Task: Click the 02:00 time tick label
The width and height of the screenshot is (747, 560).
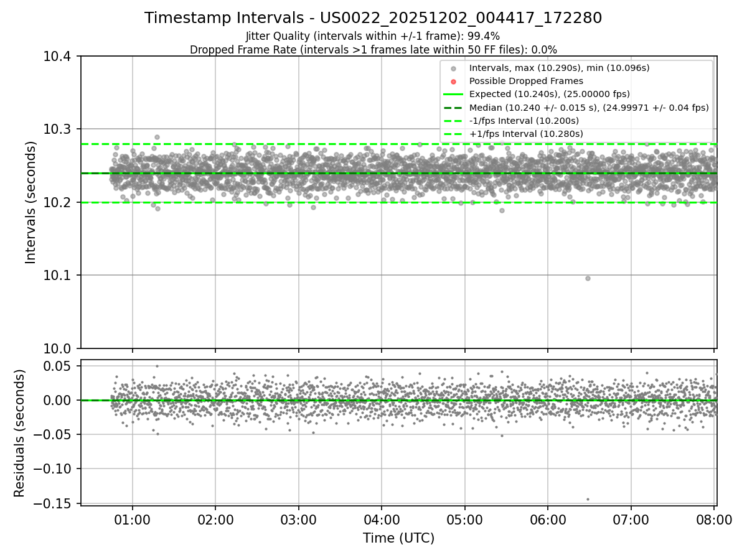Action: [215, 520]
